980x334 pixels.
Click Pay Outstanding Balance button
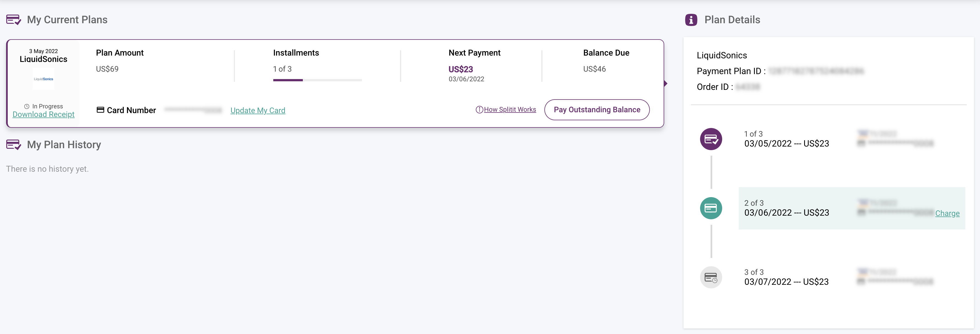(x=597, y=110)
